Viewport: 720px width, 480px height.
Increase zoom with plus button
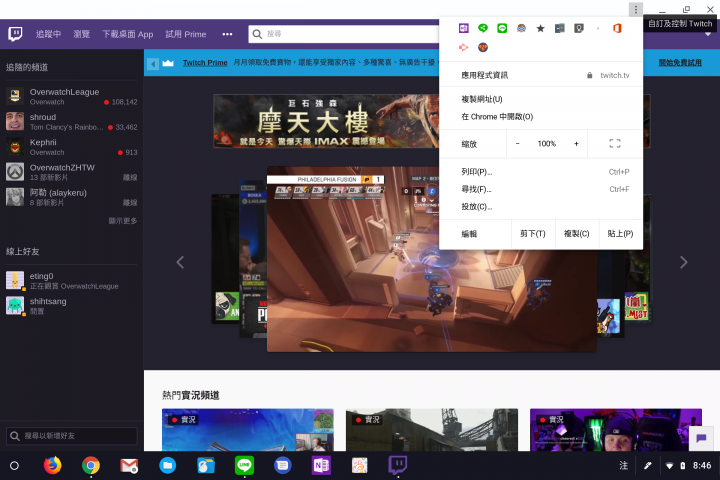(576, 144)
